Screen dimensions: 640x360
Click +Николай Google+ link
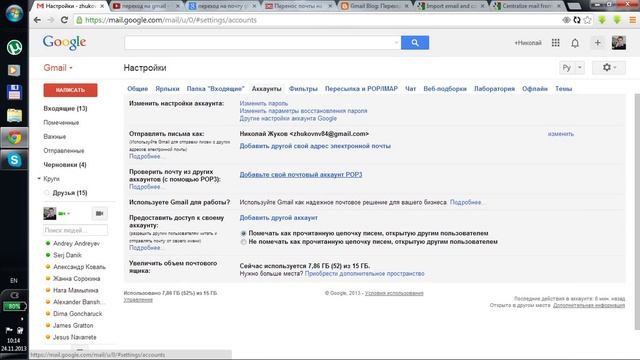click(x=528, y=43)
